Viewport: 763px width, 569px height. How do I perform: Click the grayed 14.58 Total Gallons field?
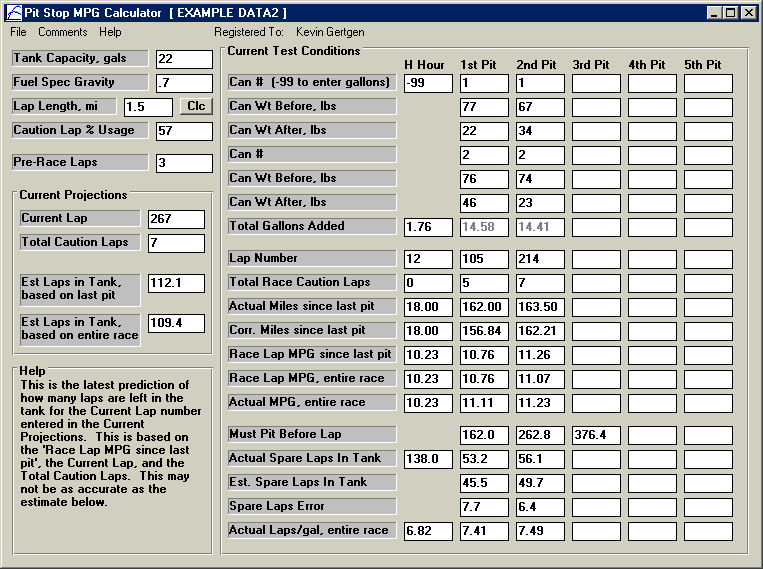tap(484, 227)
